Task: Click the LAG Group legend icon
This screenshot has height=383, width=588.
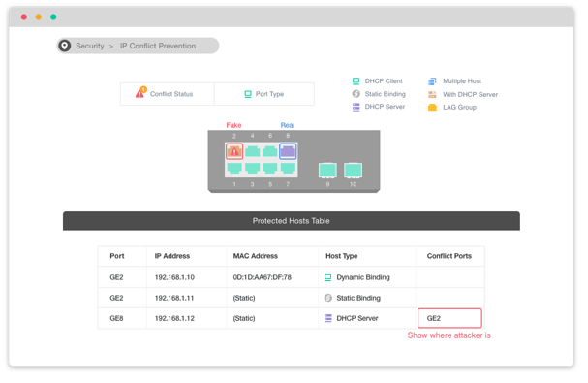Action: coord(432,108)
